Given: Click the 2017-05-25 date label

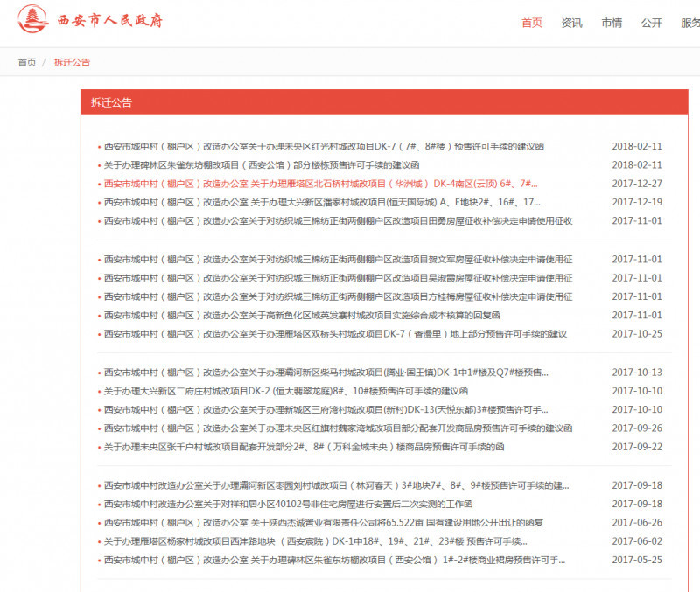Looking at the screenshot, I should (x=638, y=560).
